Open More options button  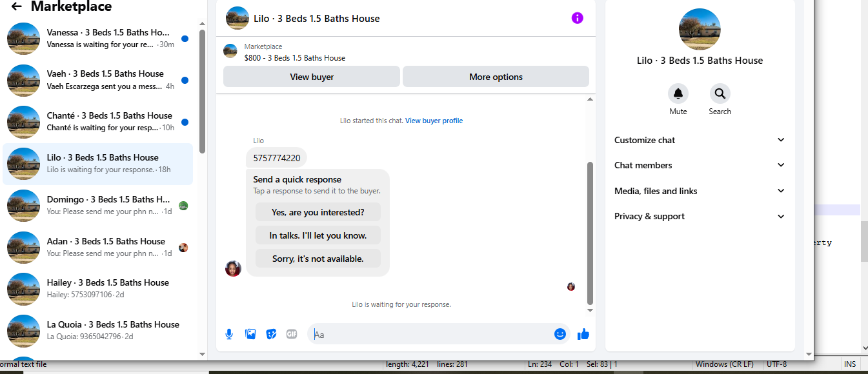(496, 77)
